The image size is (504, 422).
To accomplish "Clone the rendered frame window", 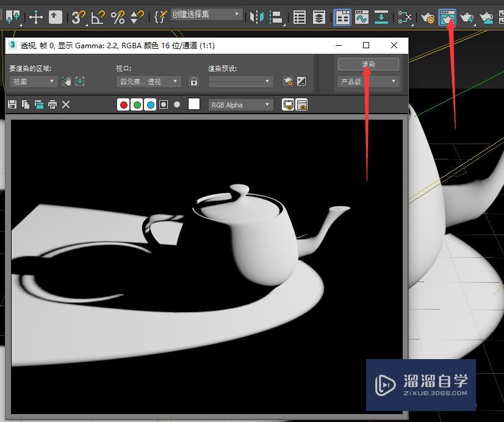I will point(39,104).
